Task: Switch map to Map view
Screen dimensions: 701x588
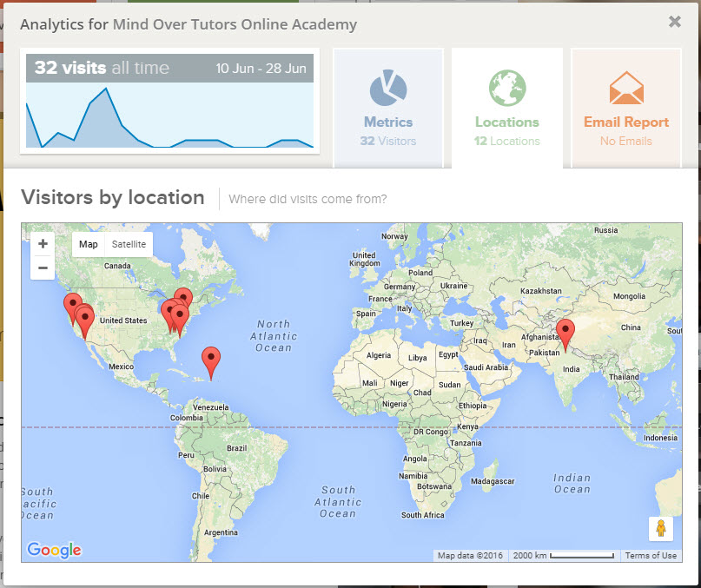Action: 88,244
